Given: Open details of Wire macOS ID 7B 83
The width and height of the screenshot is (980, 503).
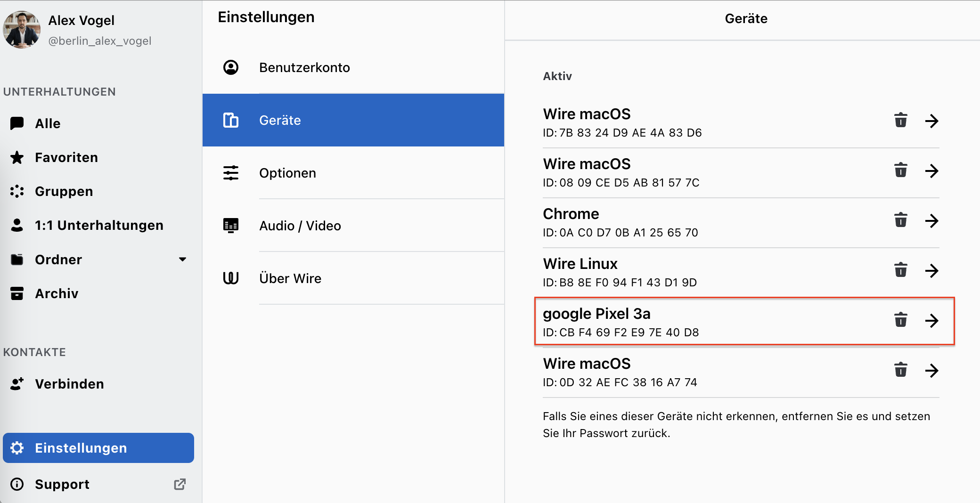Looking at the screenshot, I should tap(931, 121).
